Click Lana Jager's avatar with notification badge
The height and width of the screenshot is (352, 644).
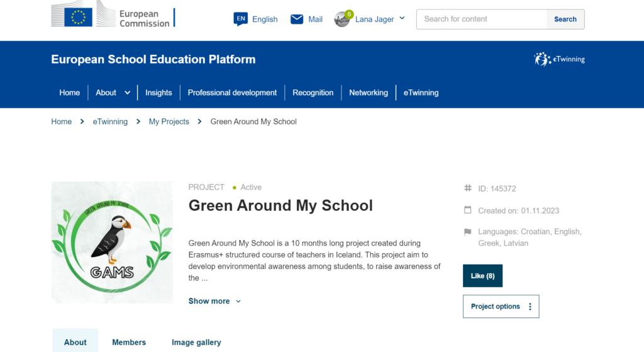click(343, 19)
